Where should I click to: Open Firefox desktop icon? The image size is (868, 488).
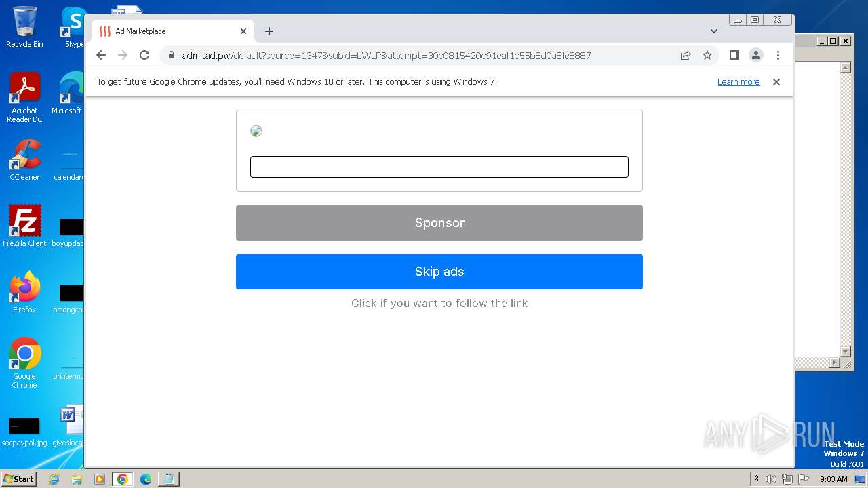pyautogui.click(x=24, y=293)
